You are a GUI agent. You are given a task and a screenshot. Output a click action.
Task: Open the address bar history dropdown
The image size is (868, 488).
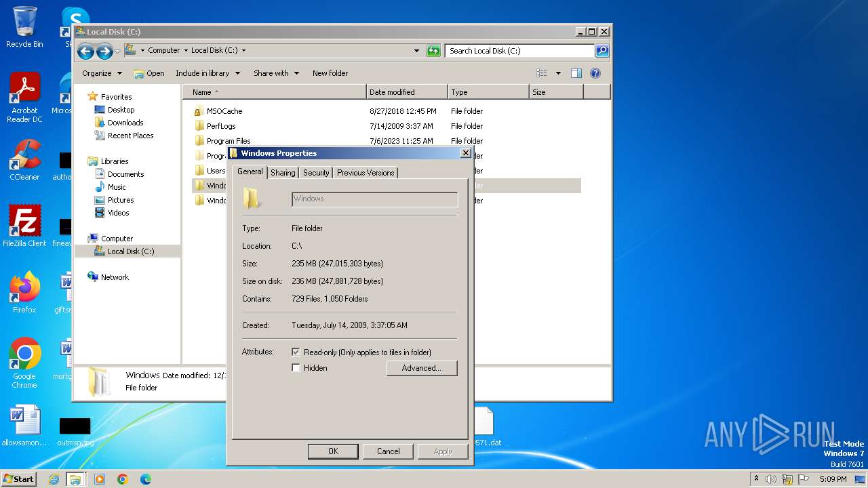(x=416, y=51)
